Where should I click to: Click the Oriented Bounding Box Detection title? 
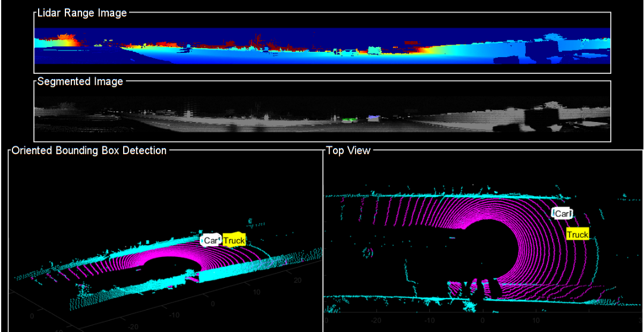(x=89, y=151)
